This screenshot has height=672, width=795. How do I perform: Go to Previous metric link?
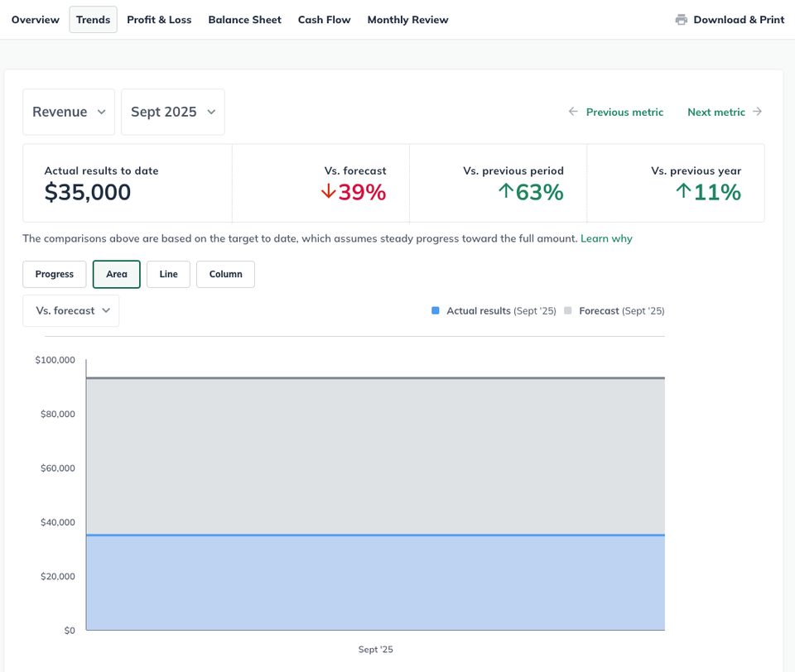pyautogui.click(x=624, y=112)
